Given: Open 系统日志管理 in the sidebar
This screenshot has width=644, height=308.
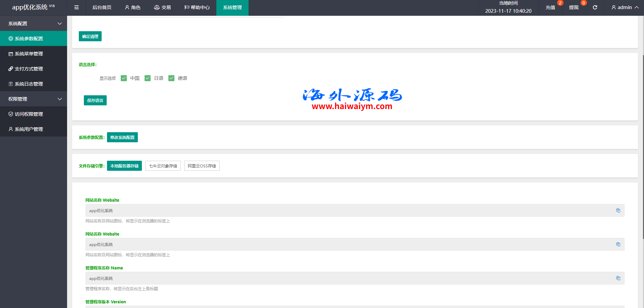Looking at the screenshot, I should tap(29, 84).
